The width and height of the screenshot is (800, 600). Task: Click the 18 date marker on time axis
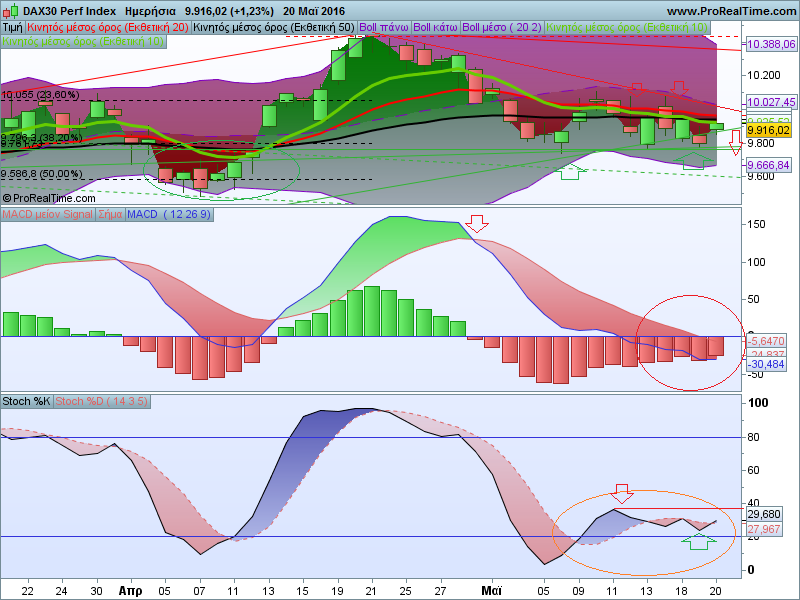pos(681,591)
